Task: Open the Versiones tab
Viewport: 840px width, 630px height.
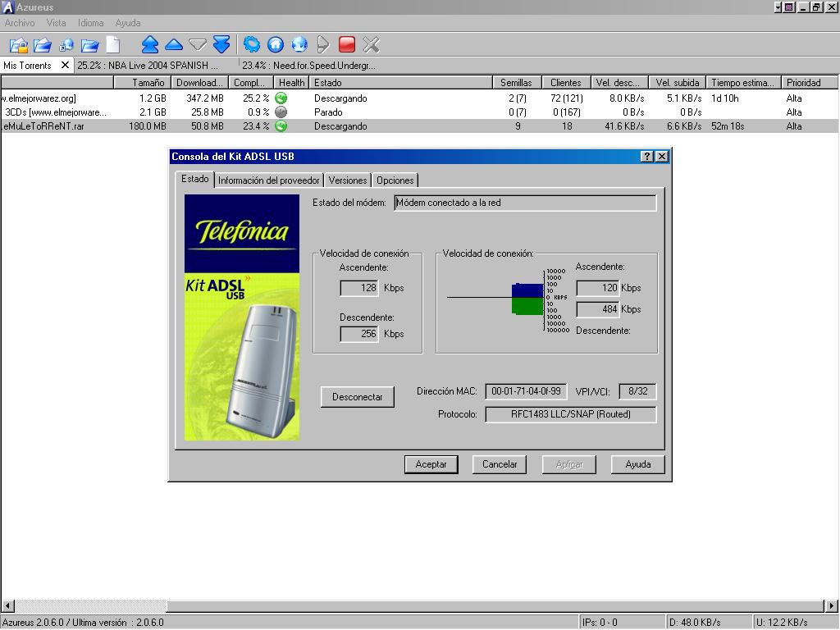Action: [348, 180]
